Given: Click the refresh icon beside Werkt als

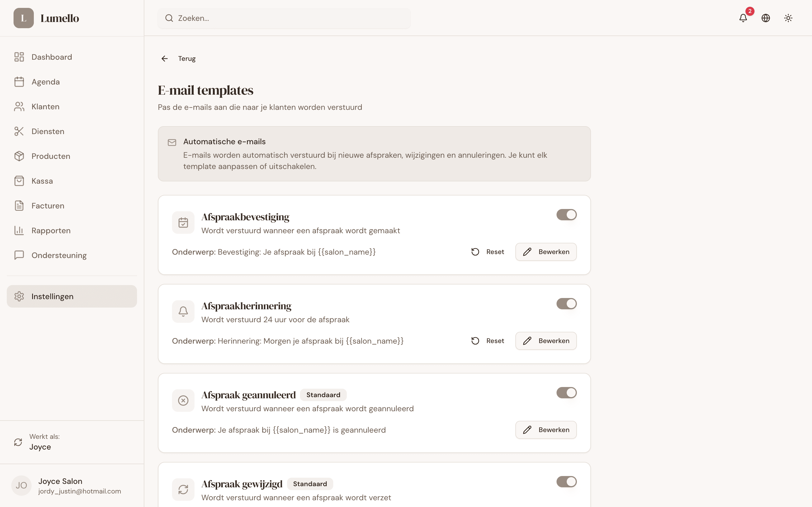Looking at the screenshot, I should [18, 442].
